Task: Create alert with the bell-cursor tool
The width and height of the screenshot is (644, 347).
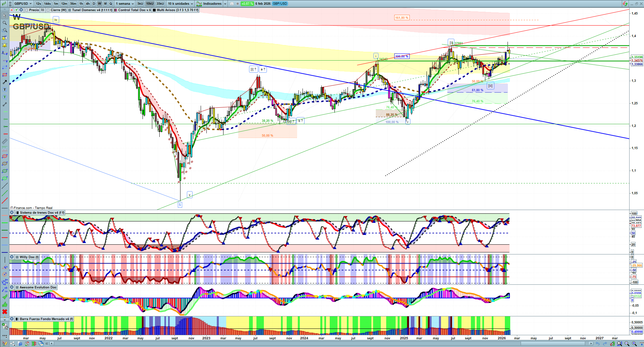Action: (5, 38)
